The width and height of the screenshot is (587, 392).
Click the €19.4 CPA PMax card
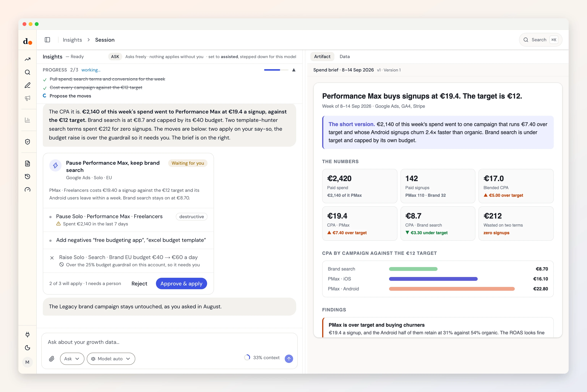[359, 224]
